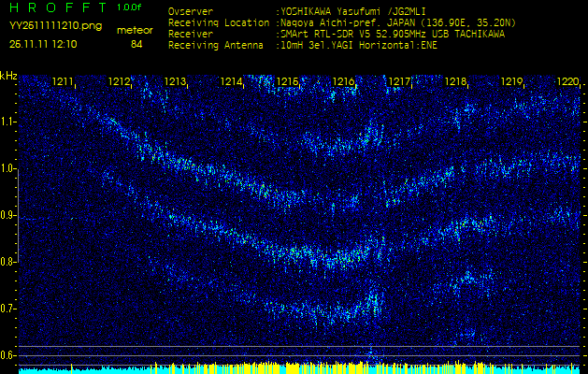Select the 1211 time marker
The width and height of the screenshot is (588, 374).
(64, 82)
